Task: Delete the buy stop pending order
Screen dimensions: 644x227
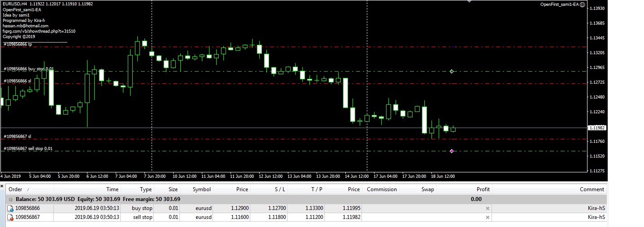Action: [487, 208]
